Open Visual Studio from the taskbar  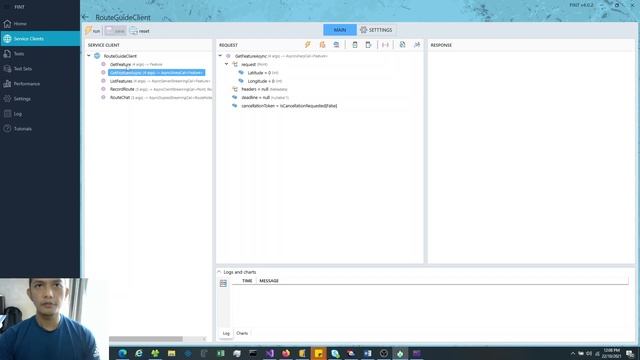point(269,353)
